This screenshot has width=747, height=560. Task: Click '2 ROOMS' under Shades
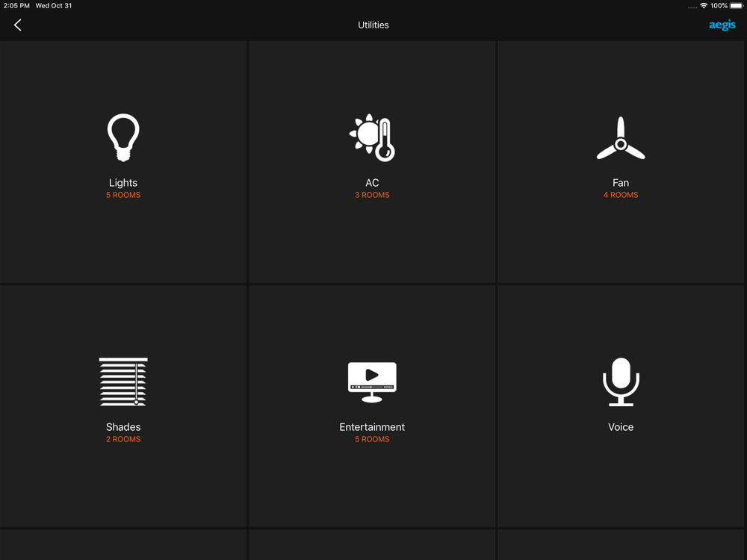(123, 440)
